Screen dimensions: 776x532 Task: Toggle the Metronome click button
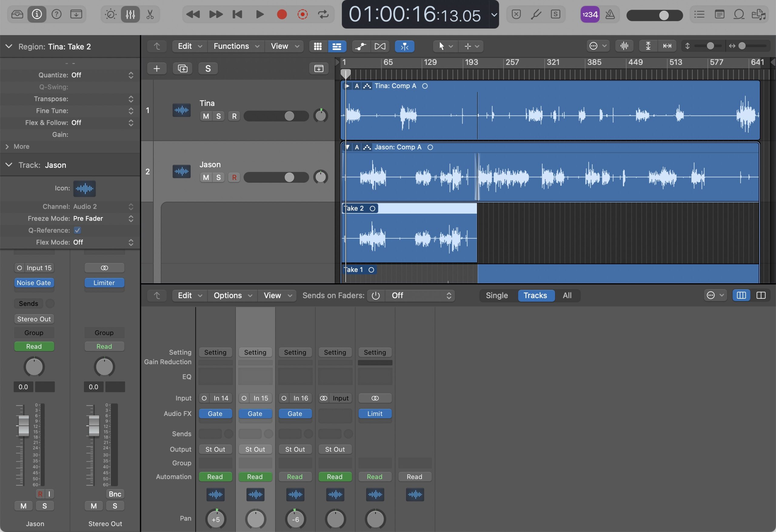point(610,14)
